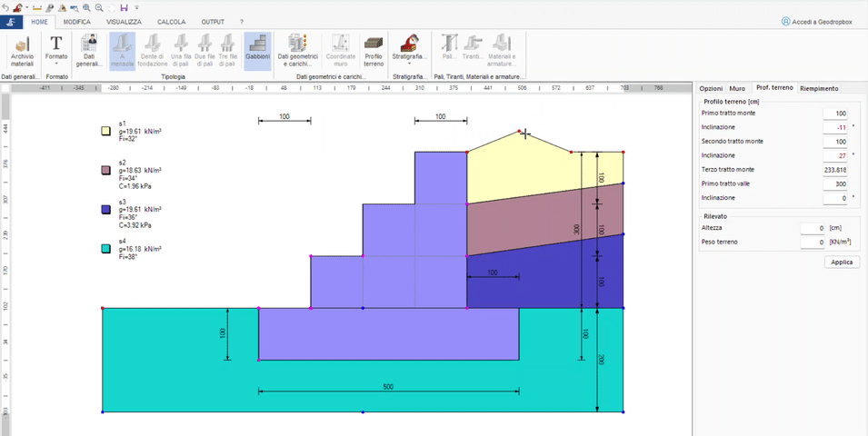Switch to the Riempimento panel tab

click(819, 88)
